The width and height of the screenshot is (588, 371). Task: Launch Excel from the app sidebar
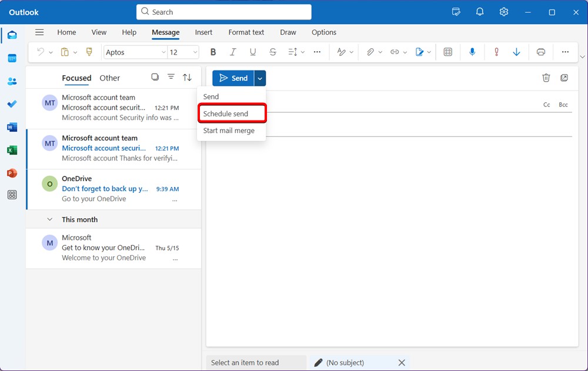[12, 150]
